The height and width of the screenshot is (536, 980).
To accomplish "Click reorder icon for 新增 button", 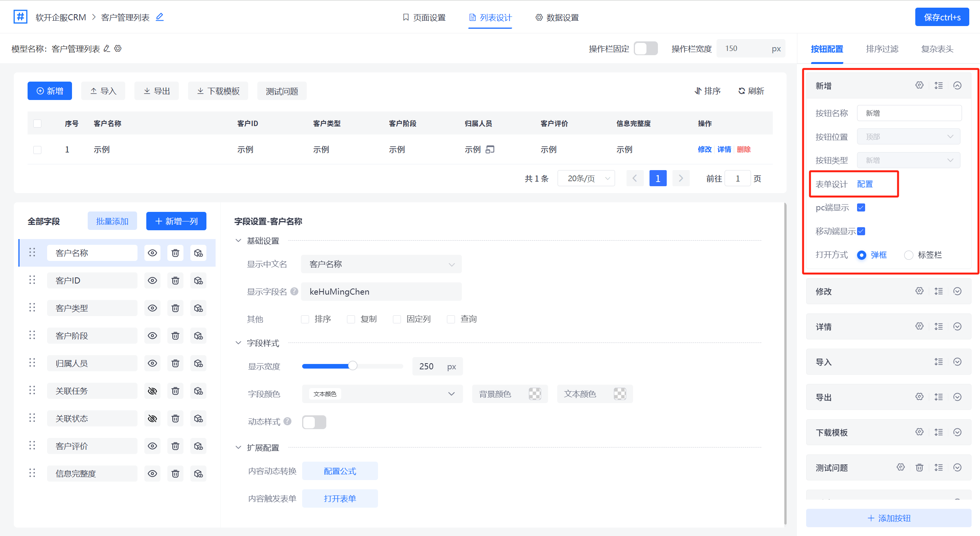I will coord(939,85).
